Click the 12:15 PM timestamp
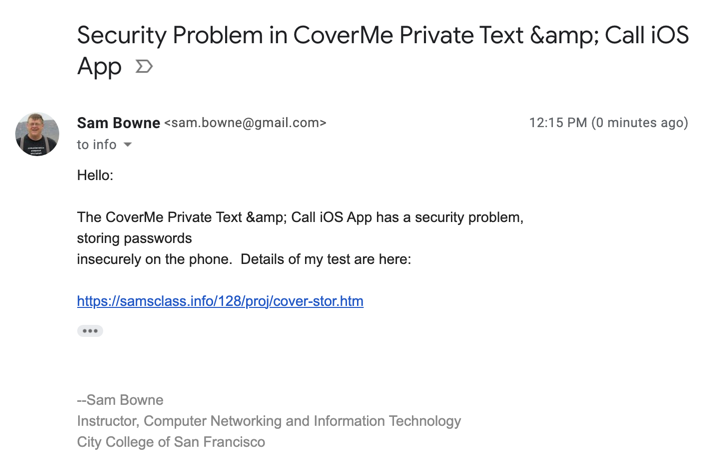The height and width of the screenshot is (473, 704). point(557,123)
